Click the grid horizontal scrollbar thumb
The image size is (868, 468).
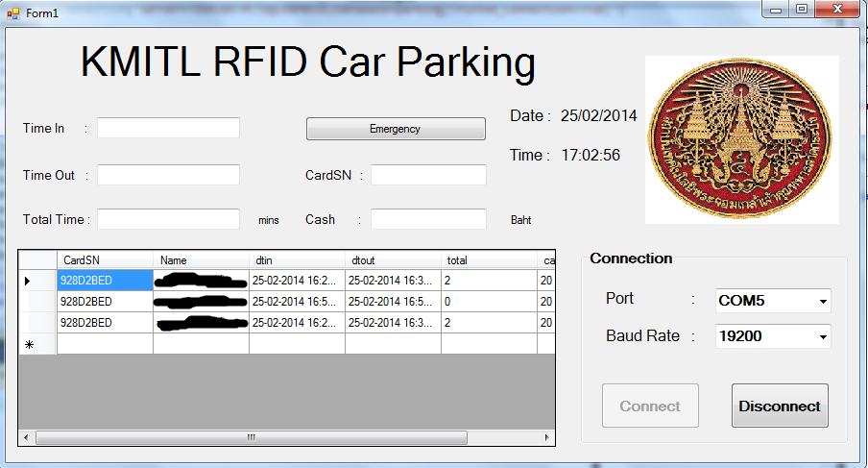click(252, 437)
